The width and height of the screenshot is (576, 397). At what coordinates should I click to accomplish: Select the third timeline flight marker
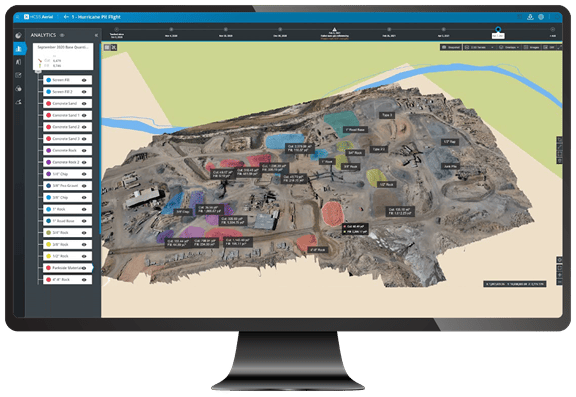226,29
